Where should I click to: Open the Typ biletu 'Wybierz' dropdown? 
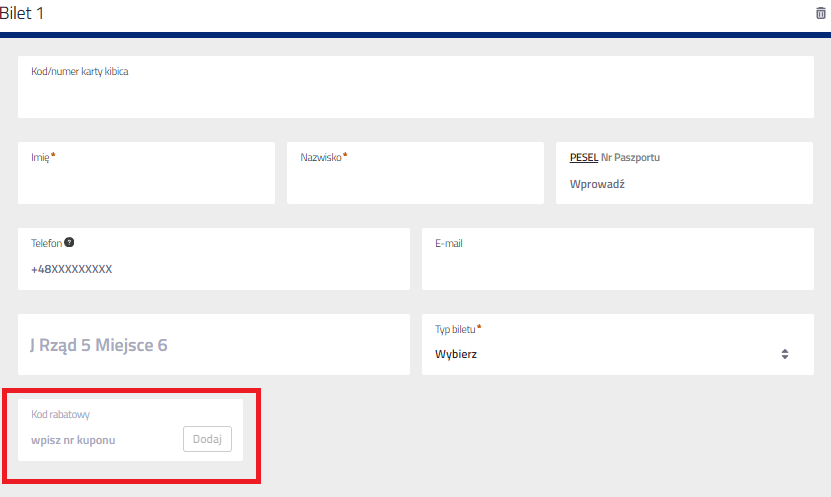point(610,354)
